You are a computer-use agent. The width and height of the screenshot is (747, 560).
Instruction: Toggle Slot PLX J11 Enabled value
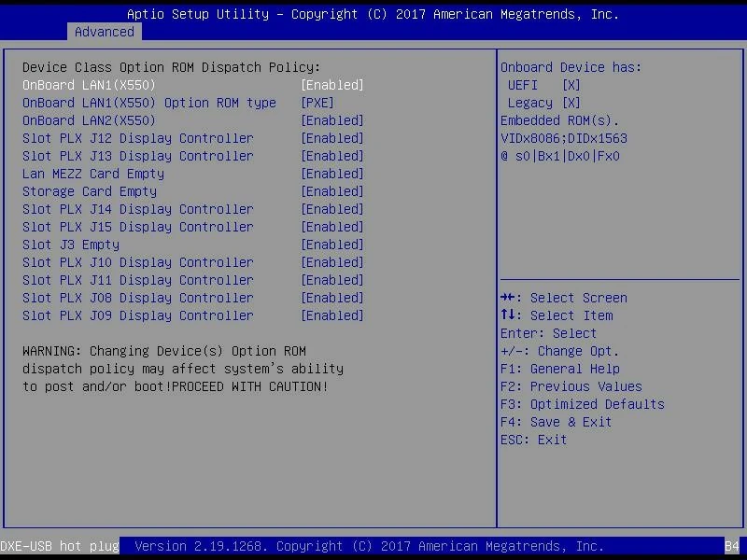pyautogui.click(x=331, y=280)
